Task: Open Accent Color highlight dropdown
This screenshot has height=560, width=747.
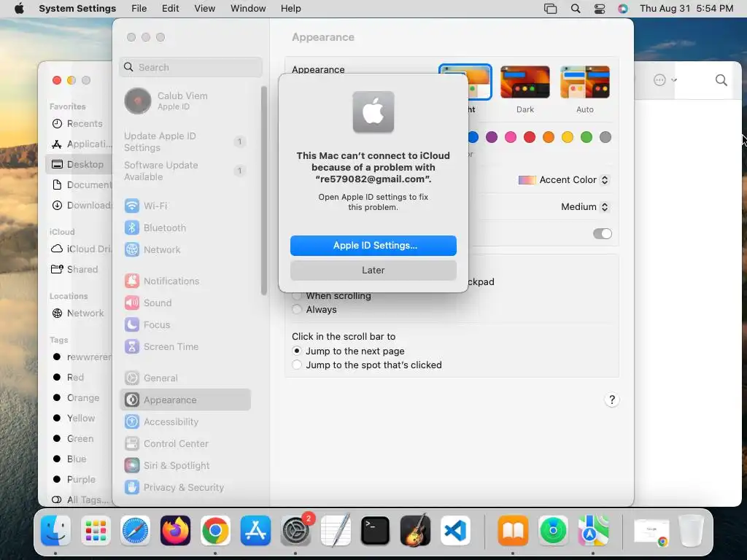Action: [564, 180]
